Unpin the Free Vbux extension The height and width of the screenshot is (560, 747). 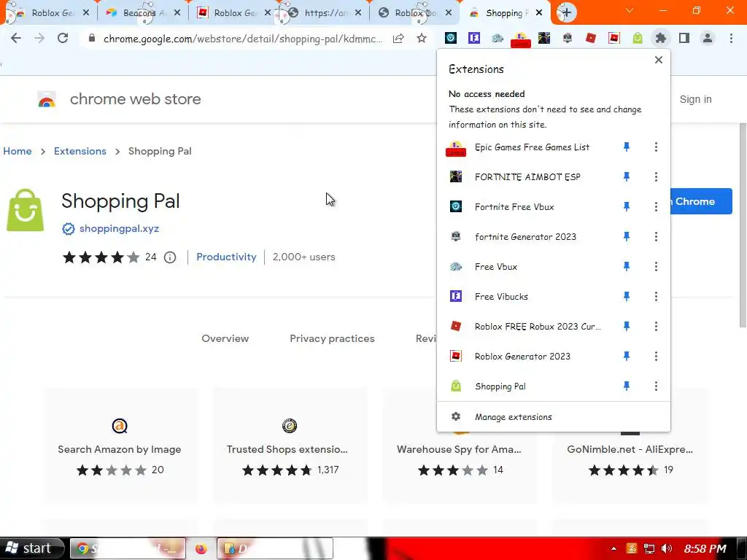(x=627, y=267)
